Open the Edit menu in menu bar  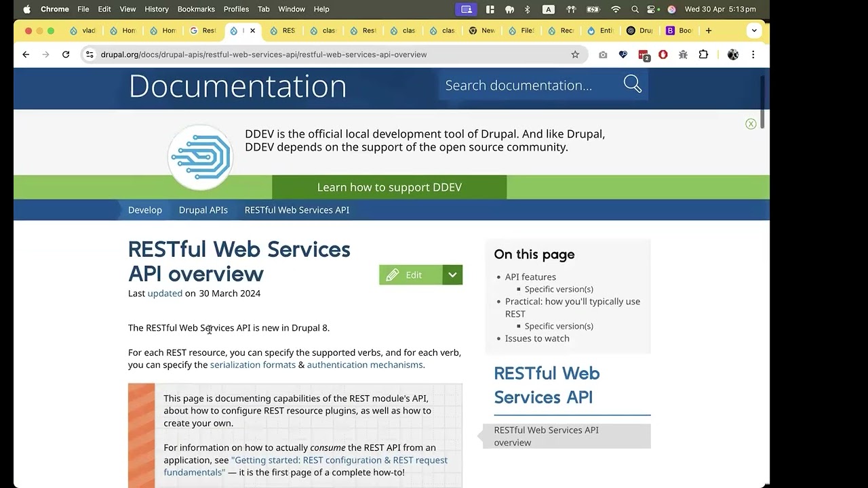[x=104, y=9]
